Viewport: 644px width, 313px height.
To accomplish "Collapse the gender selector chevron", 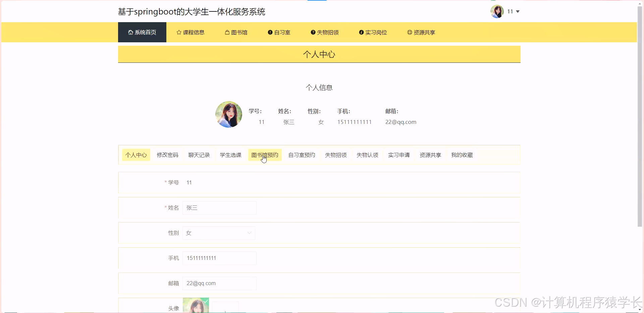I will point(249,233).
